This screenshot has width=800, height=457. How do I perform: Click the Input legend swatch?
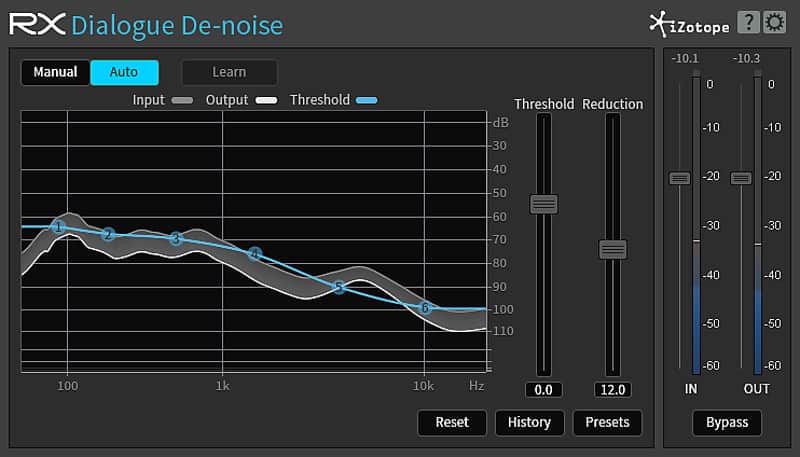coord(183,100)
